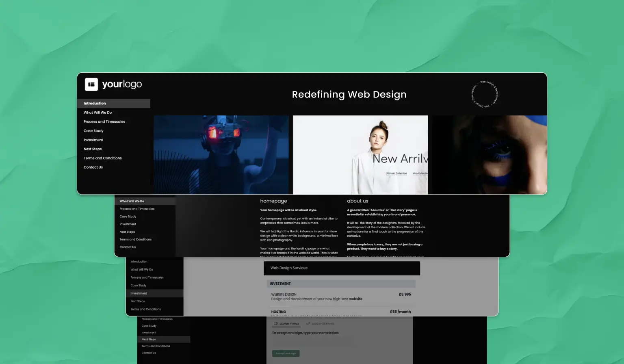The width and height of the screenshot is (624, 364).
Task: Click the Woman Collection link in fashion image
Action: 396,173
